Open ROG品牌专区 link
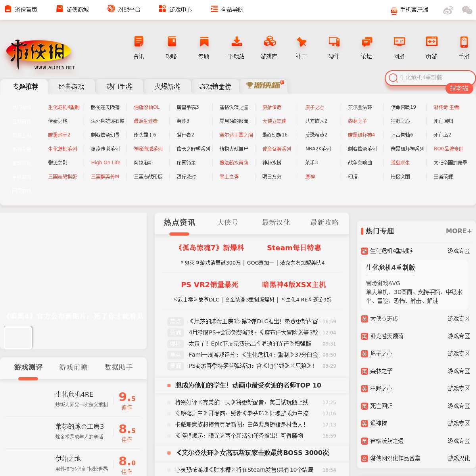Screen dimensions: 476x476 tap(449, 149)
